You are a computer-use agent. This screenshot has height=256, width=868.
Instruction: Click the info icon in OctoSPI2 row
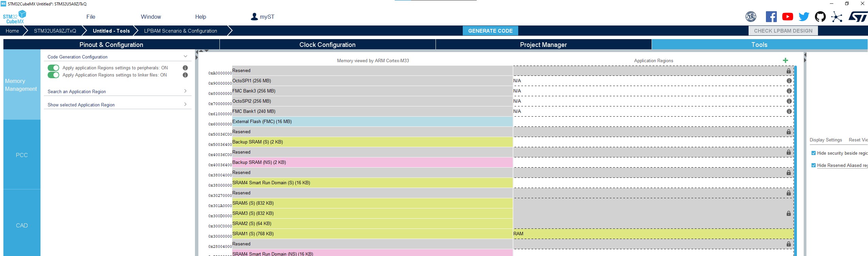[789, 101]
